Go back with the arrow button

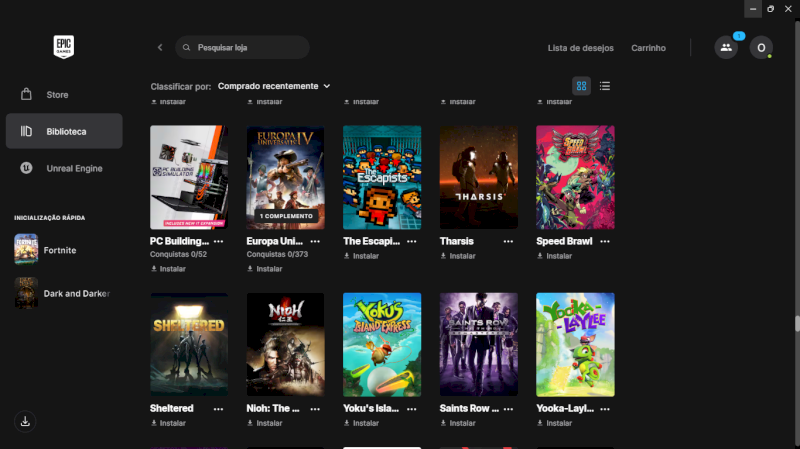coord(160,47)
